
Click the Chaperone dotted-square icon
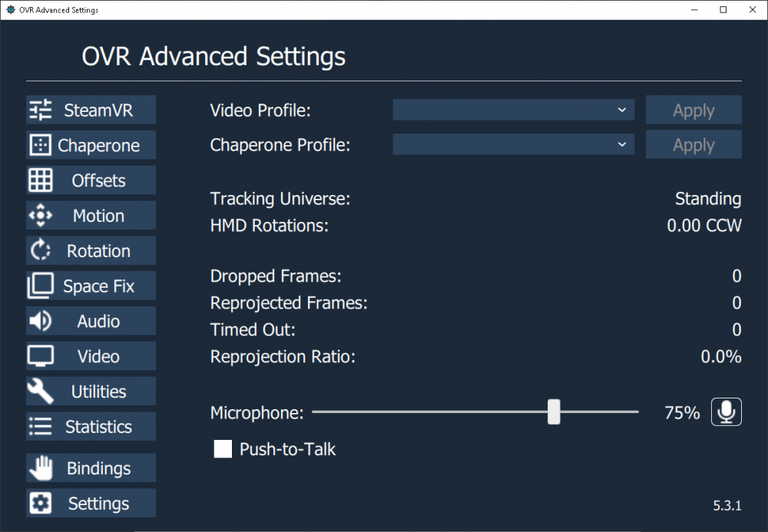[38, 145]
